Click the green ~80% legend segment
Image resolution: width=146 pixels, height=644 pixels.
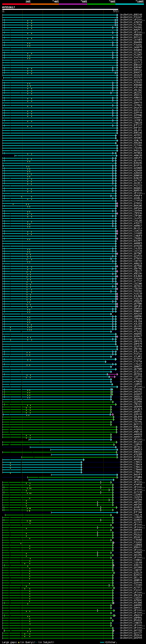point(101,4)
